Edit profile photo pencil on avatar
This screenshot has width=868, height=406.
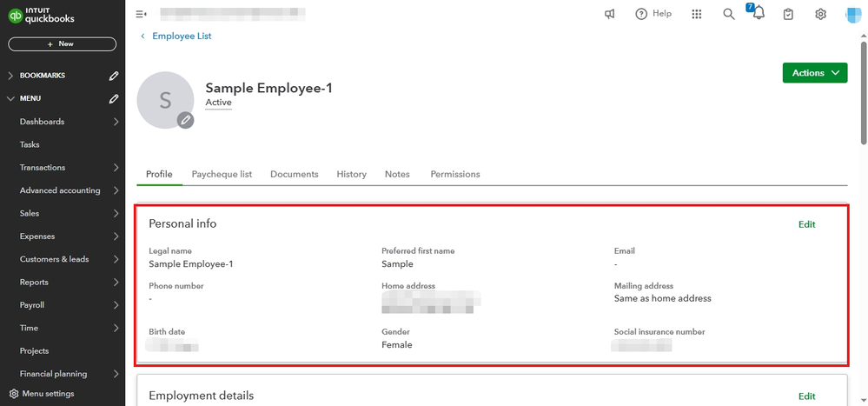[x=185, y=121]
